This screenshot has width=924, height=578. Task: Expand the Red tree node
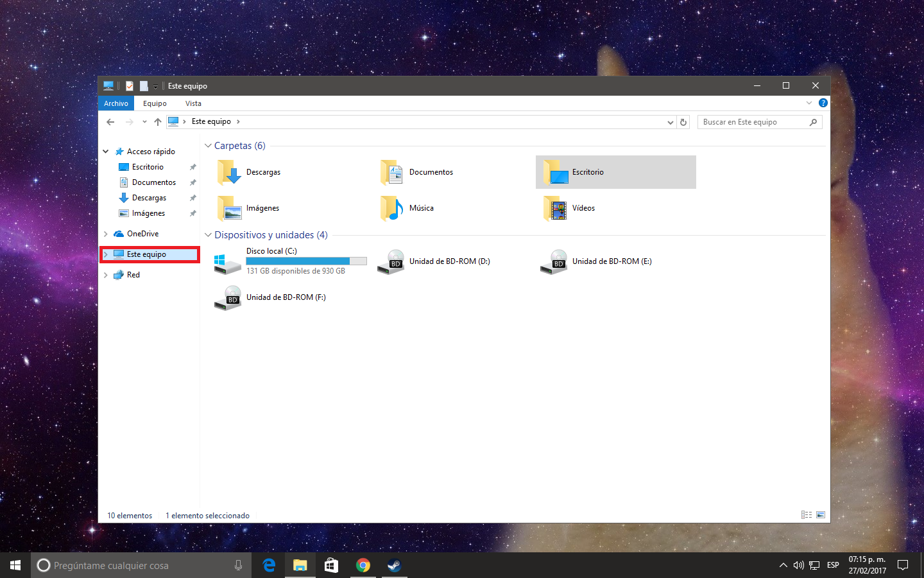click(x=106, y=275)
